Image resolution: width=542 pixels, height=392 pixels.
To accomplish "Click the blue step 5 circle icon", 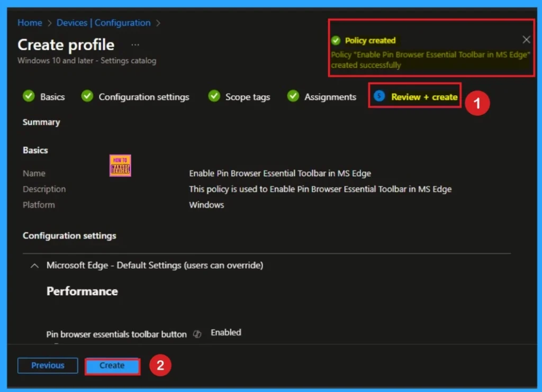I will click(379, 96).
